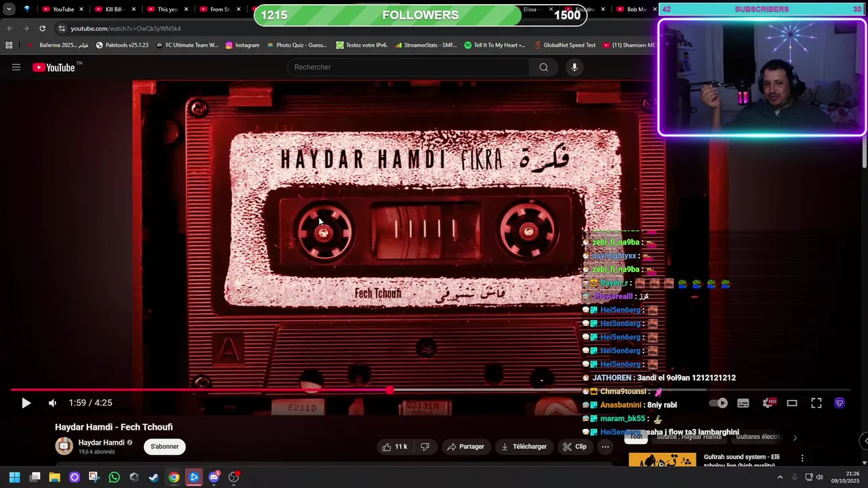Click the Haydar Hamdi channel name link
Screen dimensions: 868x488
pos(101,443)
